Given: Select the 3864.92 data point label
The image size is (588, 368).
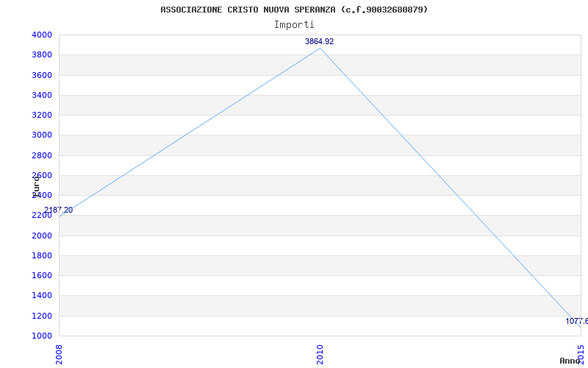Looking at the screenshot, I should coord(319,42).
